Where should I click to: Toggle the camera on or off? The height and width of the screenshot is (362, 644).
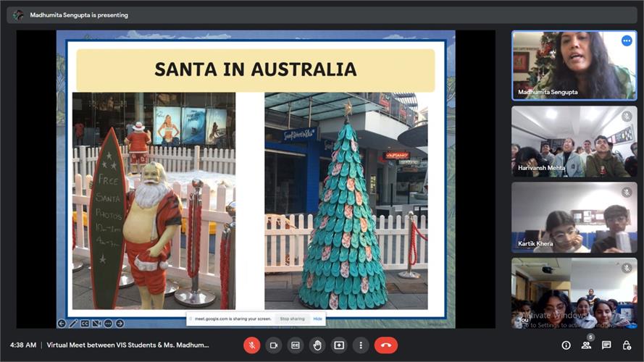click(x=274, y=345)
